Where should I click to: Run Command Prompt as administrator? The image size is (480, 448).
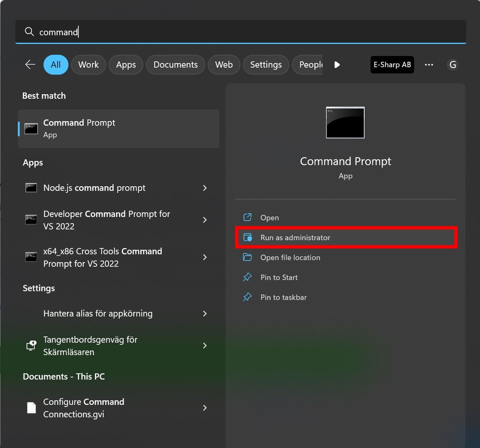[295, 238]
